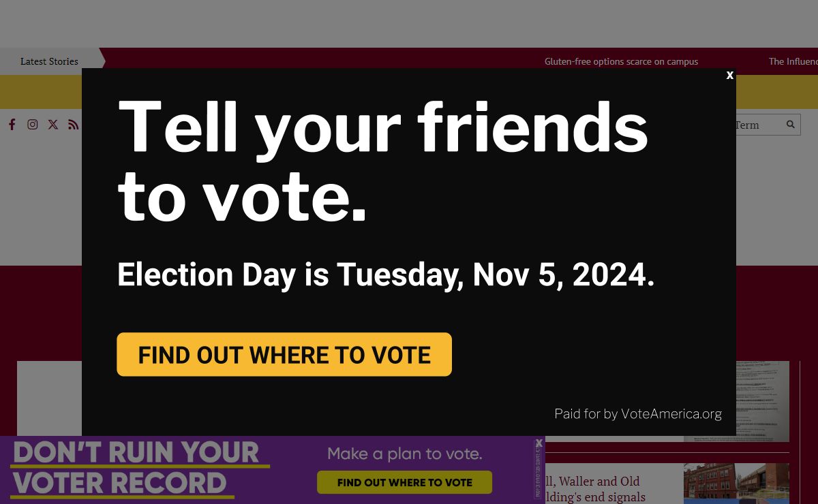The width and height of the screenshot is (818, 504).
Task: Click 'Paid for by VoteAmerica.org' text
Action: tap(638, 413)
